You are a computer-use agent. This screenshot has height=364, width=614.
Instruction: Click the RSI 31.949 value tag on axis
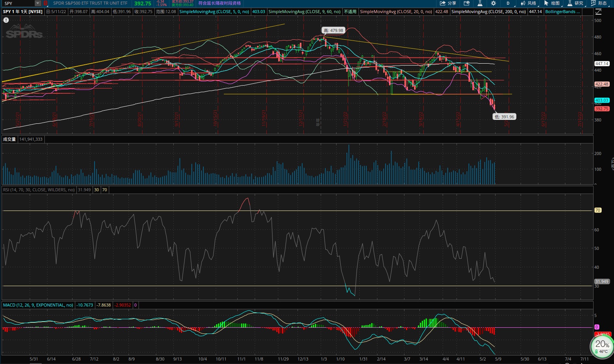click(x=602, y=281)
